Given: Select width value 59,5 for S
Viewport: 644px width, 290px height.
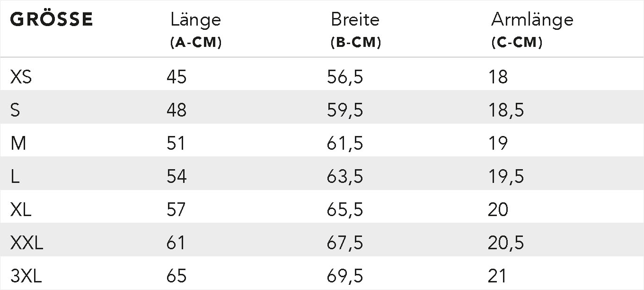Looking at the screenshot, I should pyautogui.click(x=345, y=110).
